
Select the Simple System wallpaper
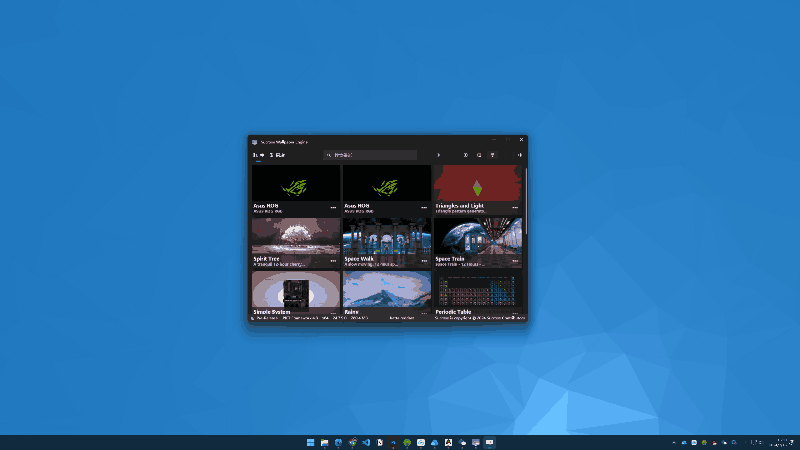tap(296, 290)
